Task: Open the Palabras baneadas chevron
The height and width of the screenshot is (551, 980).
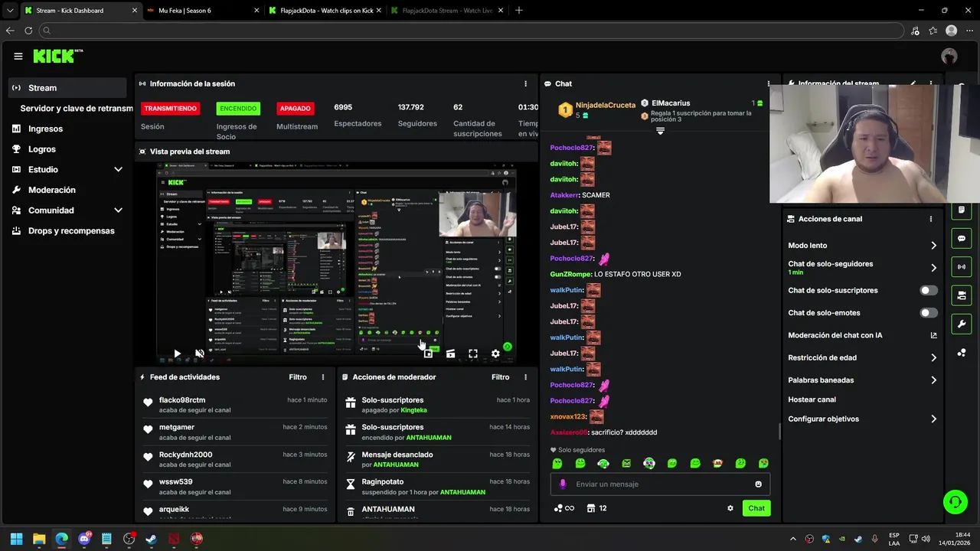Action: click(x=933, y=380)
